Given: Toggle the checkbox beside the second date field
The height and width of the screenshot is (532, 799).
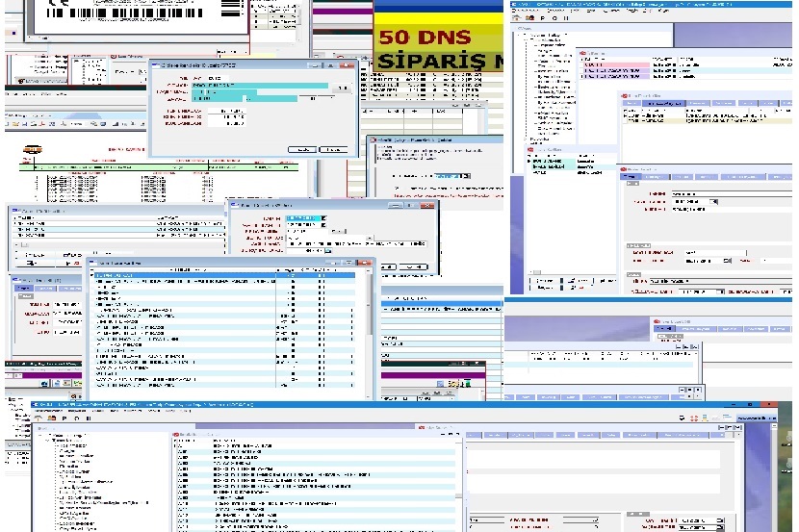Looking at the screenshot, I should coord(323,225).
